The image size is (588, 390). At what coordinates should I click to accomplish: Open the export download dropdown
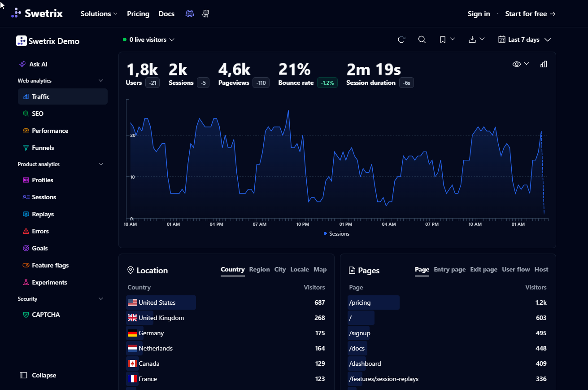coord(476,39)
